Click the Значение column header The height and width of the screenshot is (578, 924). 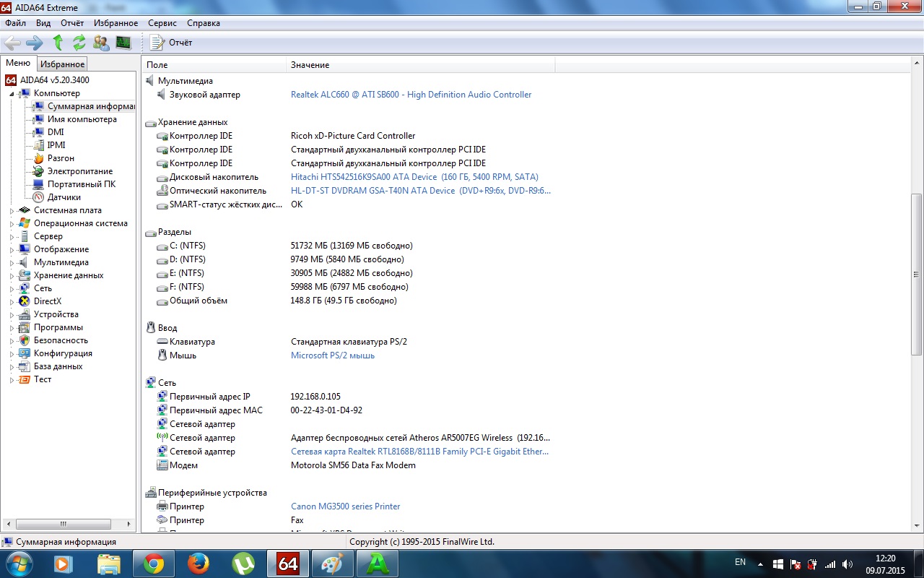click(421, 65)
